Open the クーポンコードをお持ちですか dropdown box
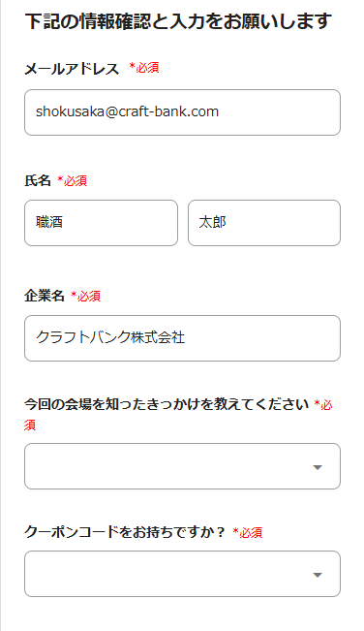The width and height of the screenshot is (364, 631). click(x=182, y=574)
